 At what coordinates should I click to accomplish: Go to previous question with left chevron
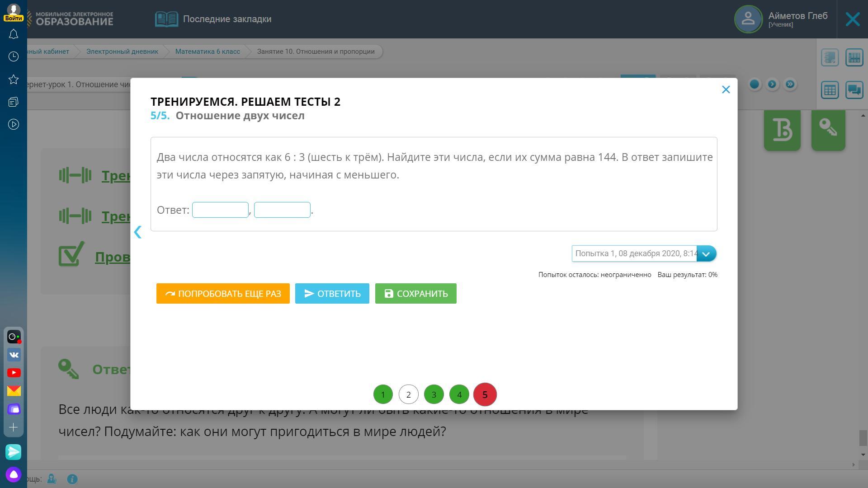[138, 232]
